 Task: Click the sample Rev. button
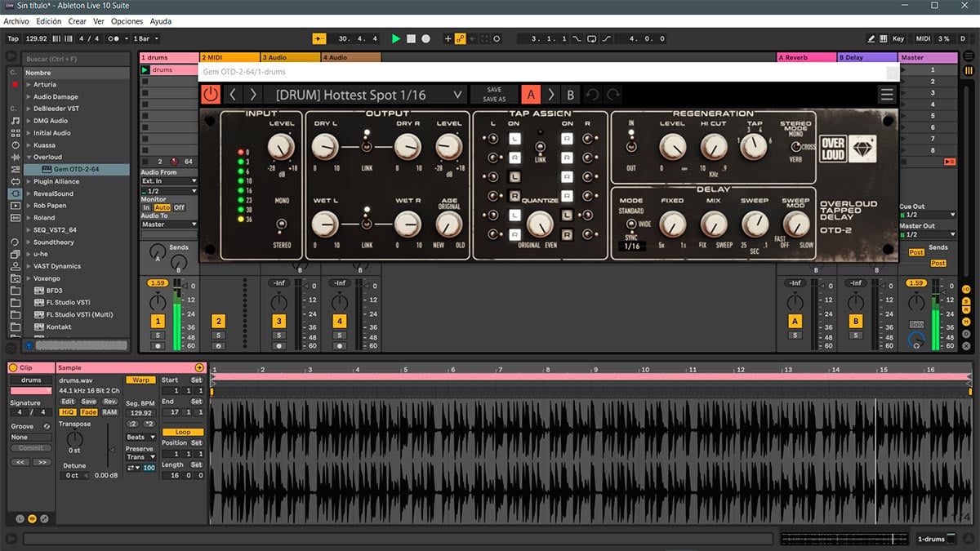[110, 402]
